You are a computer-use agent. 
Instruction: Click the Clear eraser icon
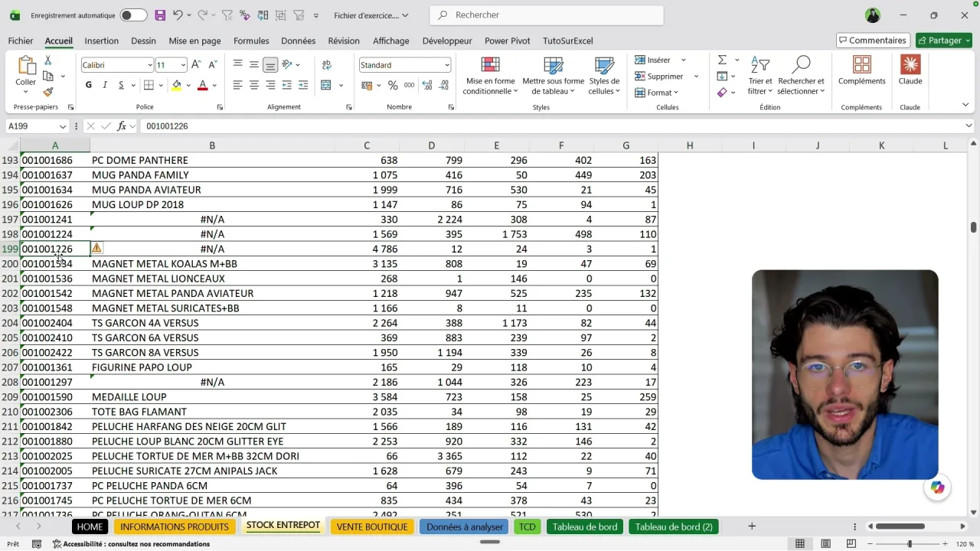[722, 93]
